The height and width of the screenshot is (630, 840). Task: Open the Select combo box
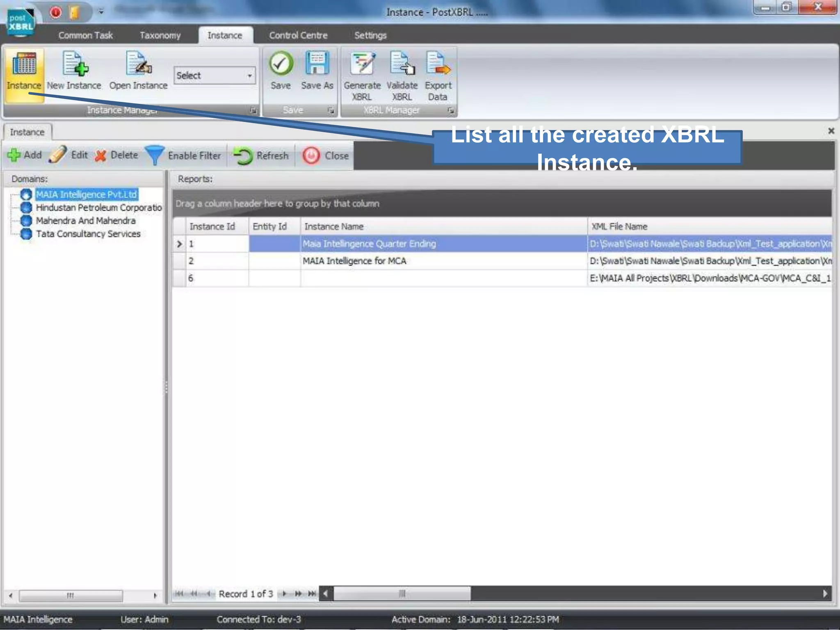(x=215, y=75)
